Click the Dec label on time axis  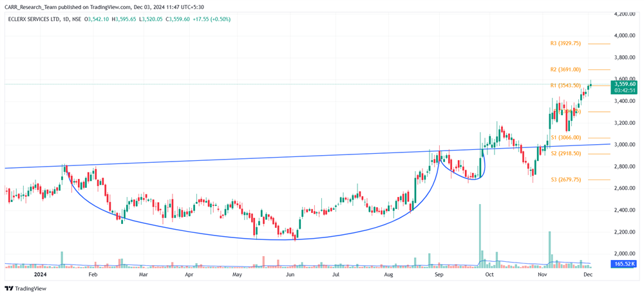click(x=588, y=274)
